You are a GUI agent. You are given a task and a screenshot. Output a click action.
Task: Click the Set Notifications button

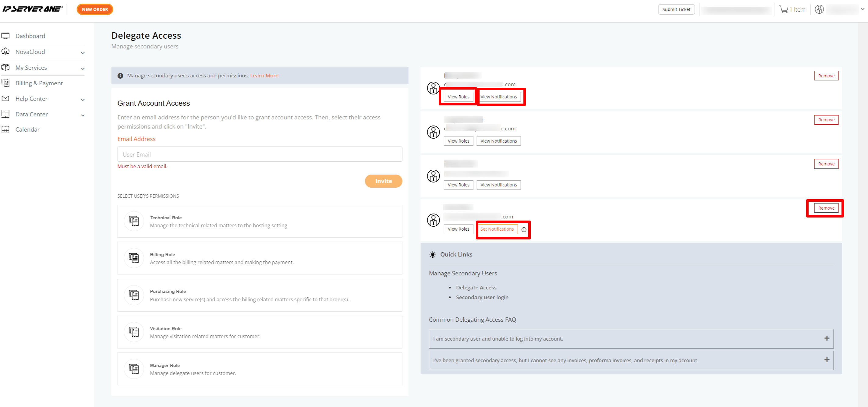pyautogui.click(x=497, y=229)
